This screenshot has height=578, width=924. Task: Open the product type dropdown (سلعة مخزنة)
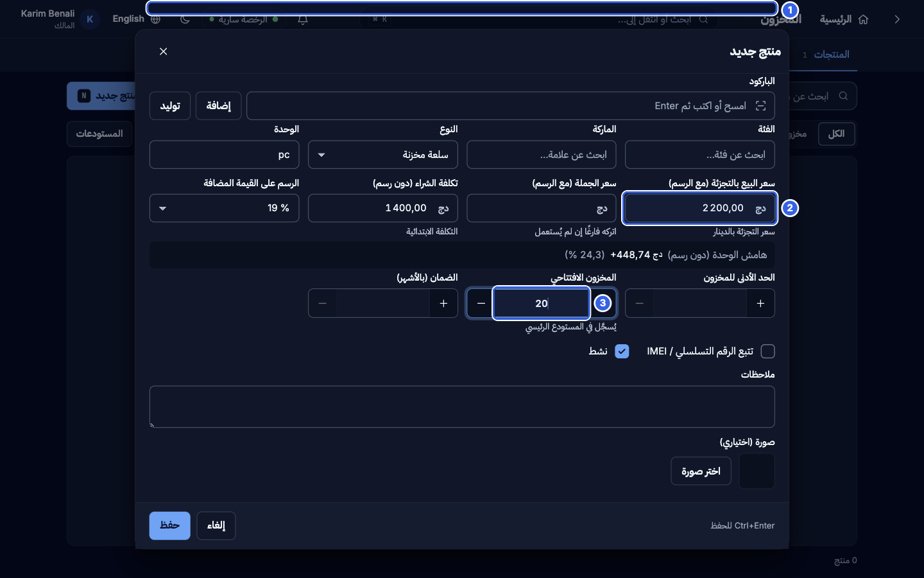click(x=383, y=155)
